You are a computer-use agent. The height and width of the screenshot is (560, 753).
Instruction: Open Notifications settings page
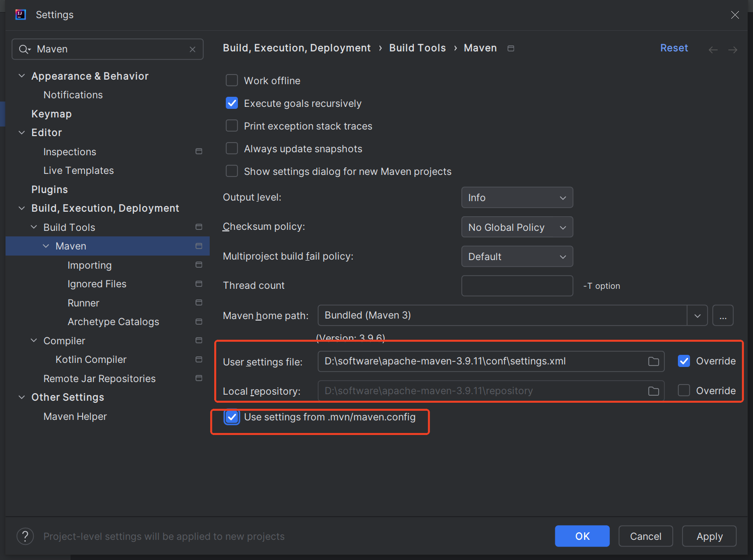(73, 95)
